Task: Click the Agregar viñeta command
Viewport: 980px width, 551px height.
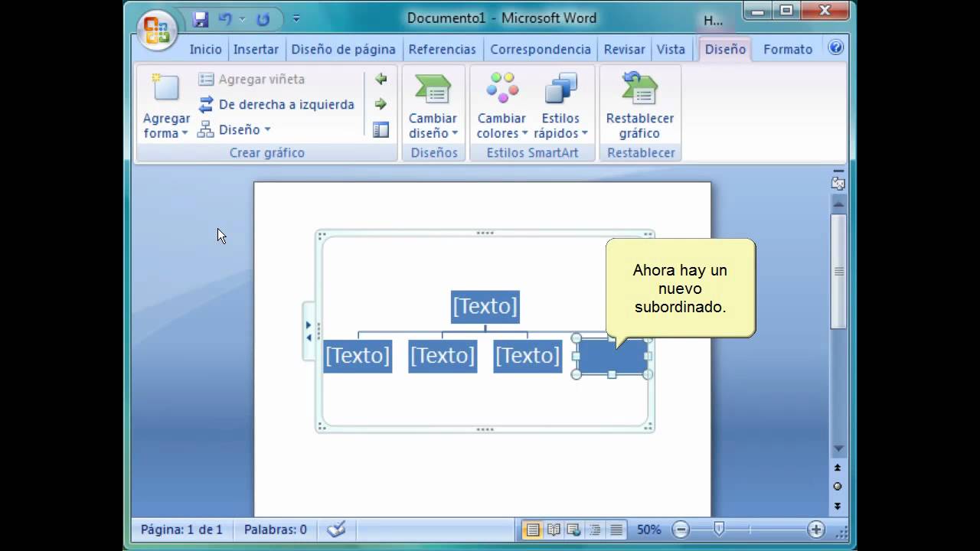Action: tap(252, 79)
